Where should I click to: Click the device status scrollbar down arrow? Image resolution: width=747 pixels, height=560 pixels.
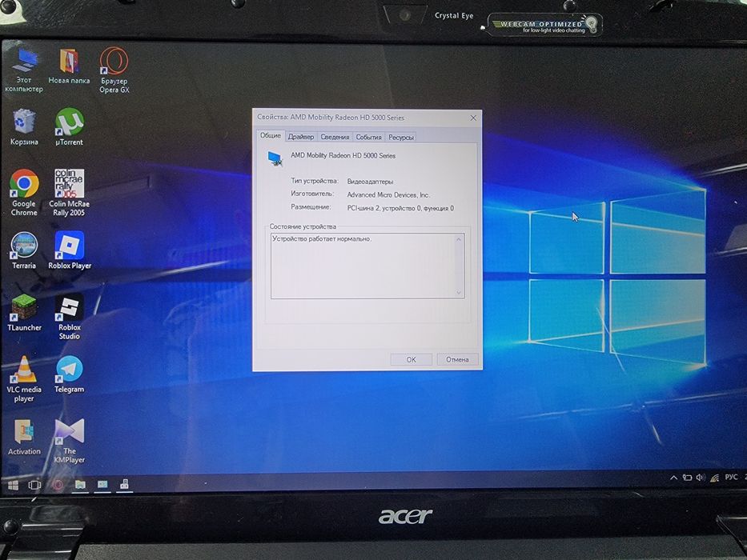pyautogui.click(x=459, y=292)
